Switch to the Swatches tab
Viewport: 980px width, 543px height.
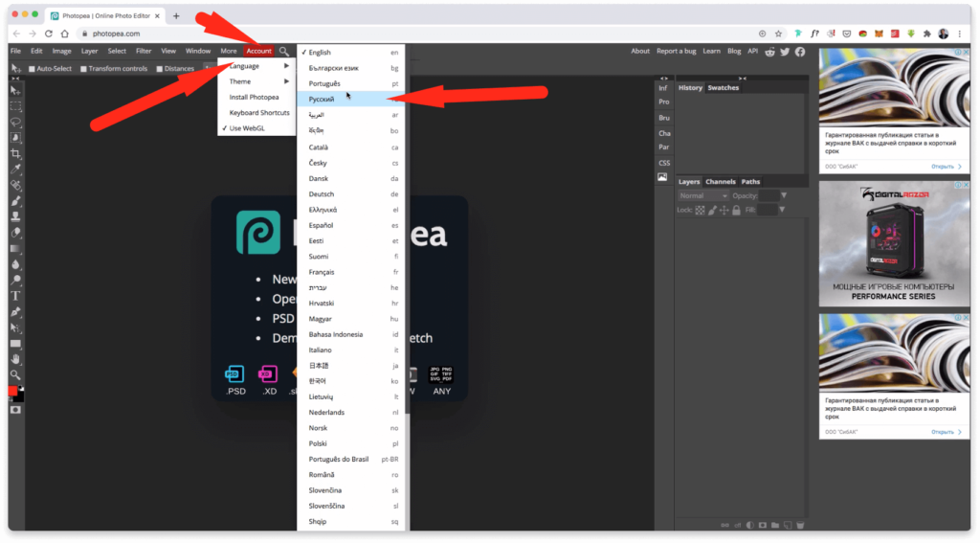coord(723,88)
